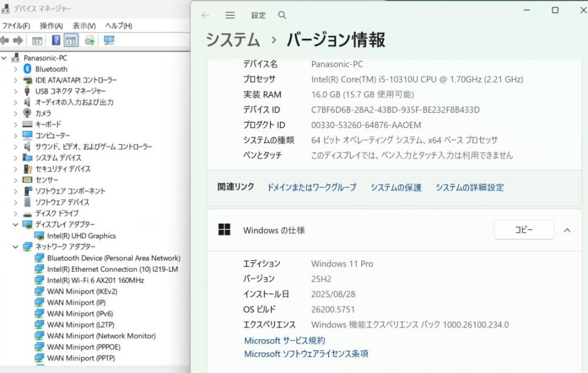Click the Windows logo in Windows の仕様 header
This screenshot has width=588, height=373.
(224, 229)
